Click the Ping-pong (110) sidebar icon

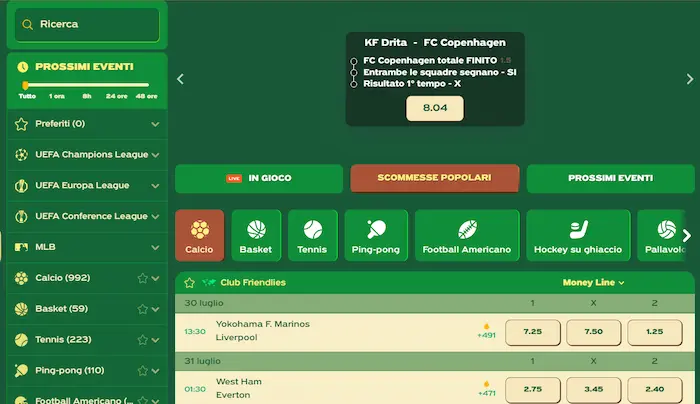[21, 371]
